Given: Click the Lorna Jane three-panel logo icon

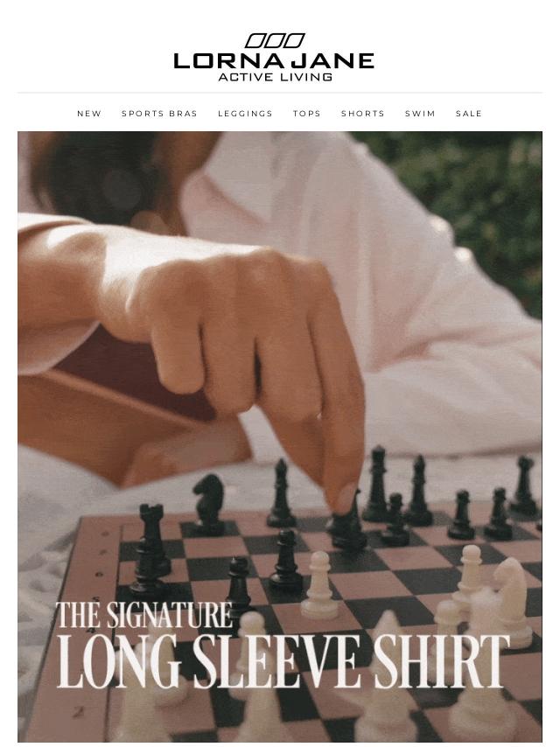Looking at the screenshot, I should [x=275, y=41].
